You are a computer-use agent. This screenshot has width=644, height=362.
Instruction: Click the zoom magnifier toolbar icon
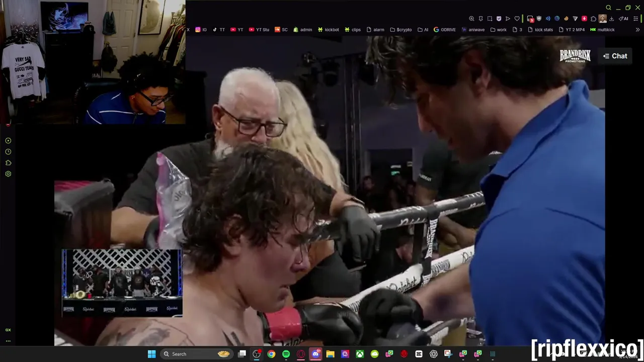[471, 19]
